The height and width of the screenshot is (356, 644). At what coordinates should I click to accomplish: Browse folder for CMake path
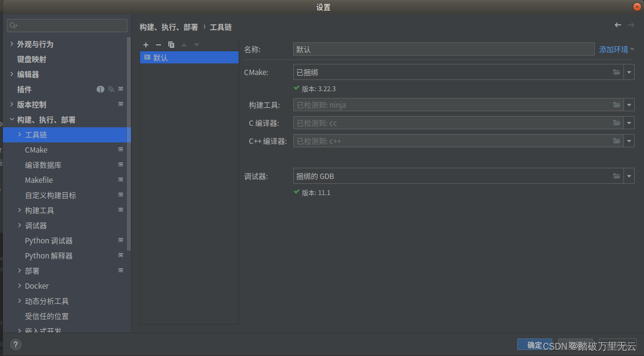(x=617, y=72)
